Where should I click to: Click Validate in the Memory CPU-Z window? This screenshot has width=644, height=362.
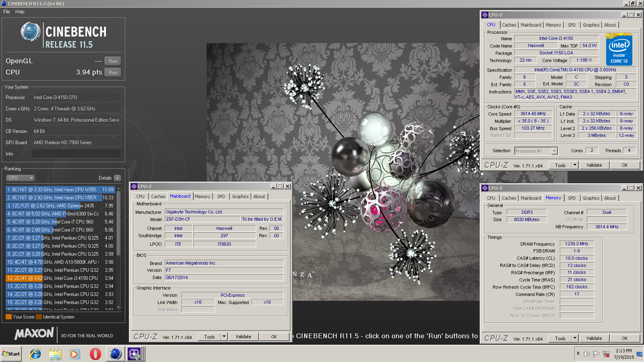tap(594, 338)
